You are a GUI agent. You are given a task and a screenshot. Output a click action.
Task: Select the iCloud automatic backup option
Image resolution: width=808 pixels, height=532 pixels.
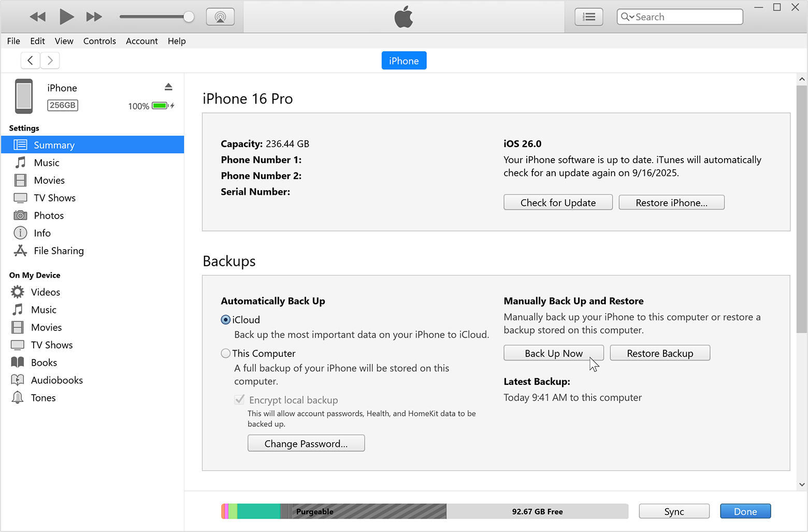click(225, 320)
